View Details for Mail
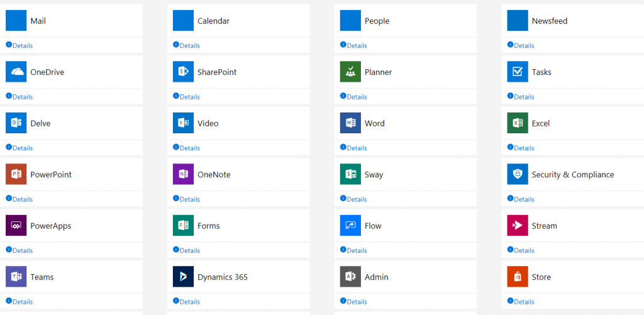 click(x=19, y=45)
